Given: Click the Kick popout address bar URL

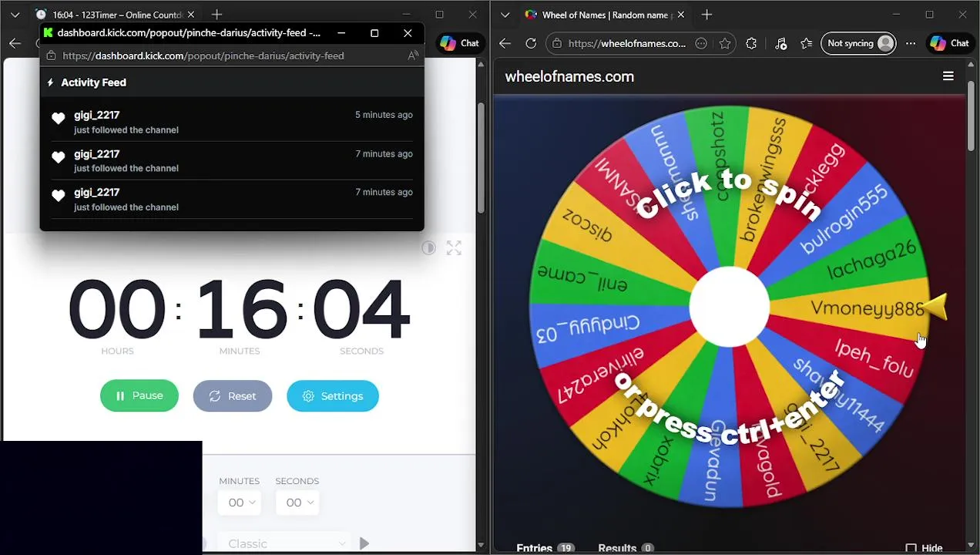Looking at the screenshot, I should point(203,55).
